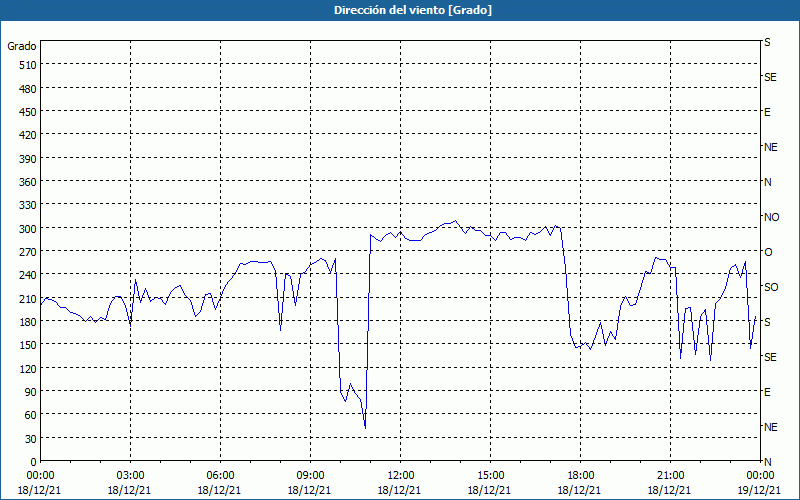The width and height of the screenshot is (800, 500).
Task: Select the 60 value on the degree axis
Action: coord(31,415)
